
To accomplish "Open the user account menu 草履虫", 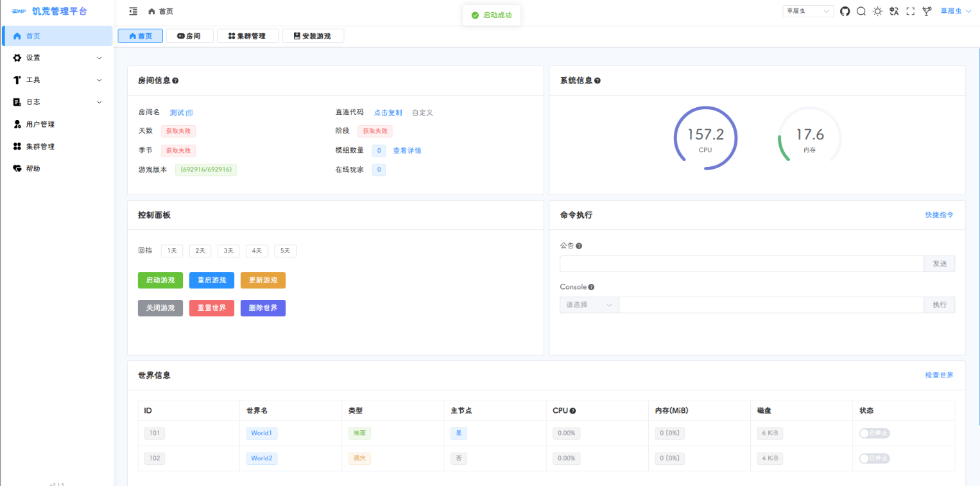I will tap(956, 11).
